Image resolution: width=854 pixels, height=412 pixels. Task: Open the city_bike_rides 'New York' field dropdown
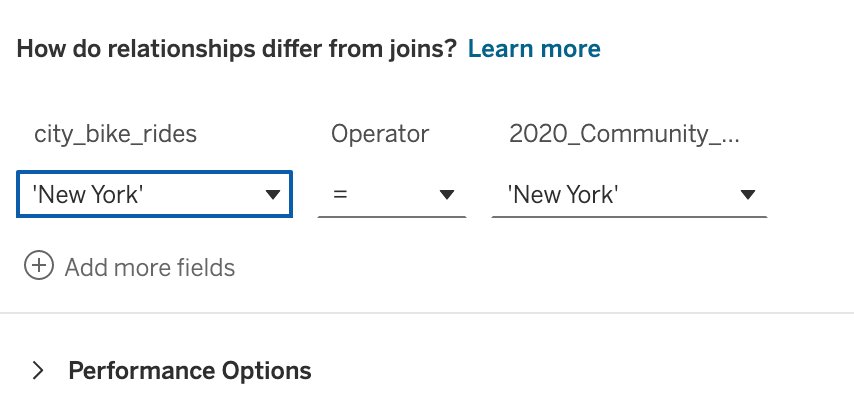(154, 195)
